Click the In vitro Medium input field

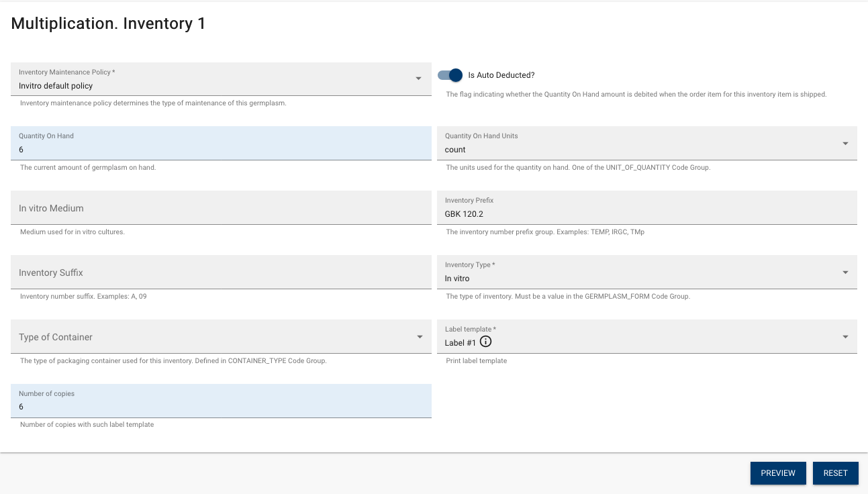click(221, 207)
